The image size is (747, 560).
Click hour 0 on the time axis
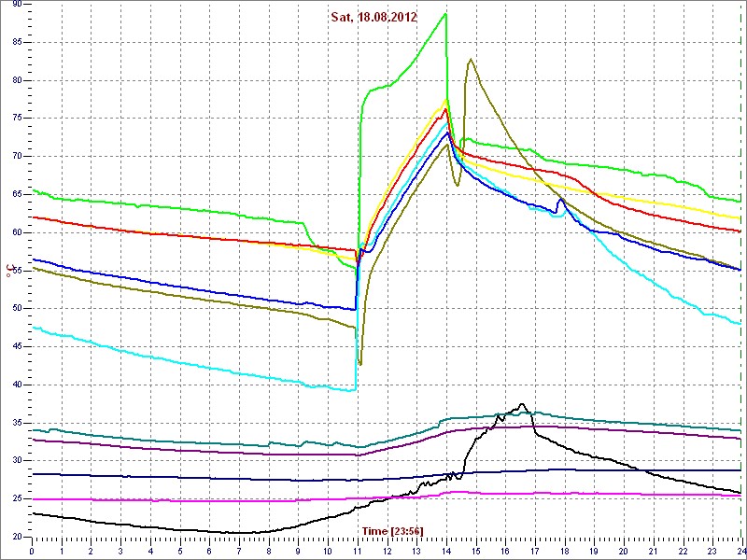pos(32,551)
